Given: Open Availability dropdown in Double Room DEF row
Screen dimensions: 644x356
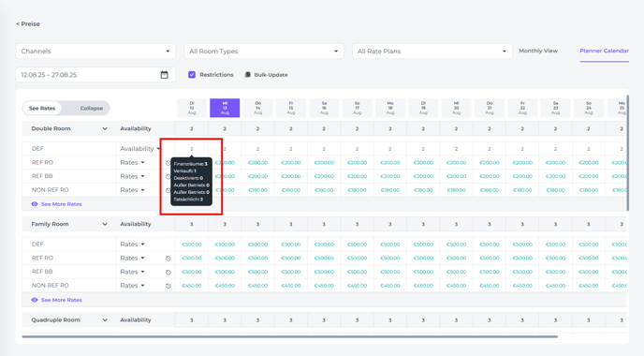Looking at the screenshot, I should [x=139, y=148].
